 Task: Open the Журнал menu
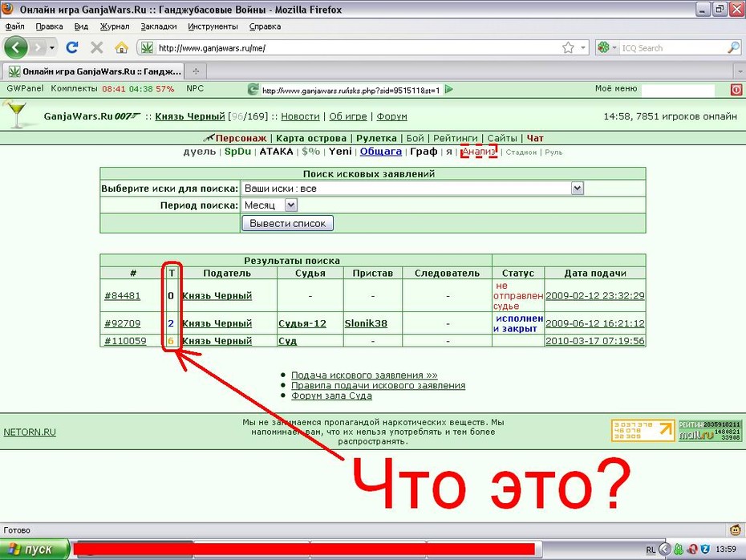point(114,26)
